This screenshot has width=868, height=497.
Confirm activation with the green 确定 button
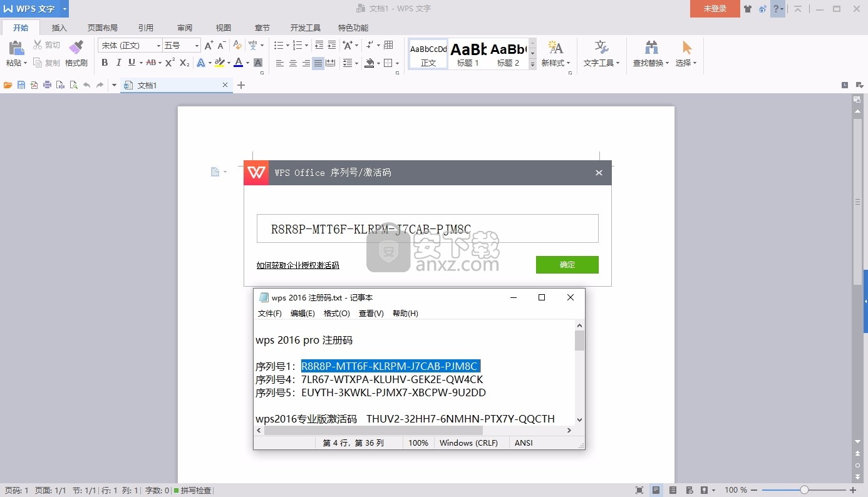[x=567, y=265]
